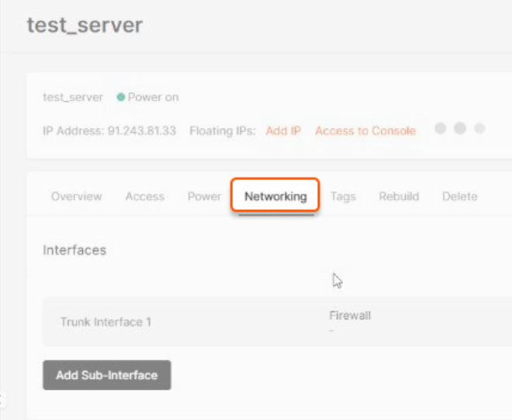The image size is (512, 420).
Task: Click the Firewall label in the interface row
Action: (x=350, y=315)
